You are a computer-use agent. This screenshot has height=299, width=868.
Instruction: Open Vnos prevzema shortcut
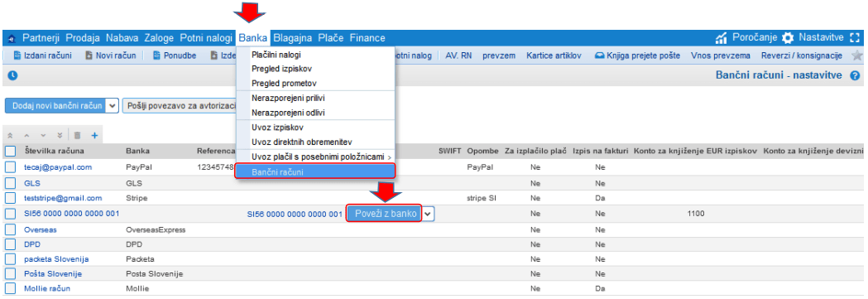(x=721, y=55)
